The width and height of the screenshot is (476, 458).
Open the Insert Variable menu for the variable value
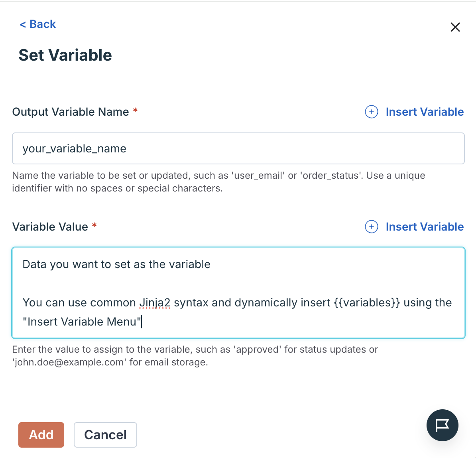424,227
